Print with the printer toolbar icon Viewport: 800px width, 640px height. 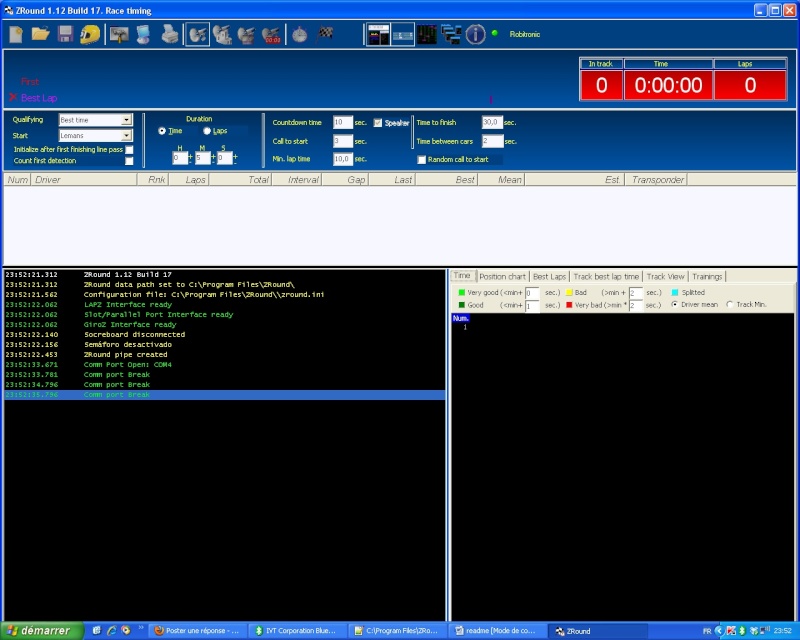(x=169, y=35)
